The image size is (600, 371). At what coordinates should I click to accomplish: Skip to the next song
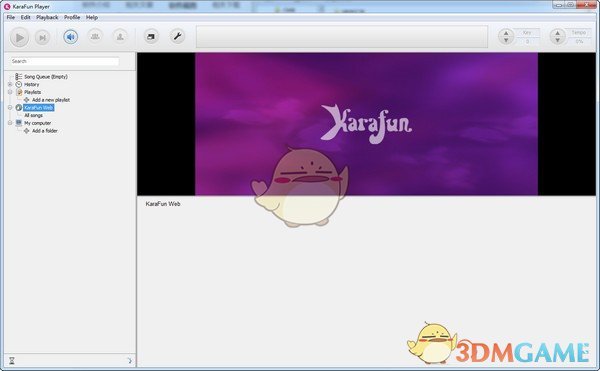coord(42,37)
